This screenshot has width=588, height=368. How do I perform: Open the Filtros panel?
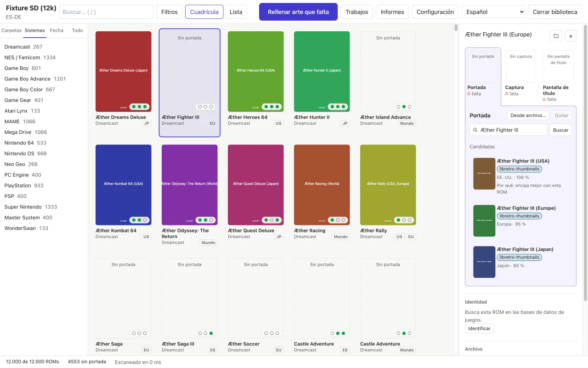(169, 12)
